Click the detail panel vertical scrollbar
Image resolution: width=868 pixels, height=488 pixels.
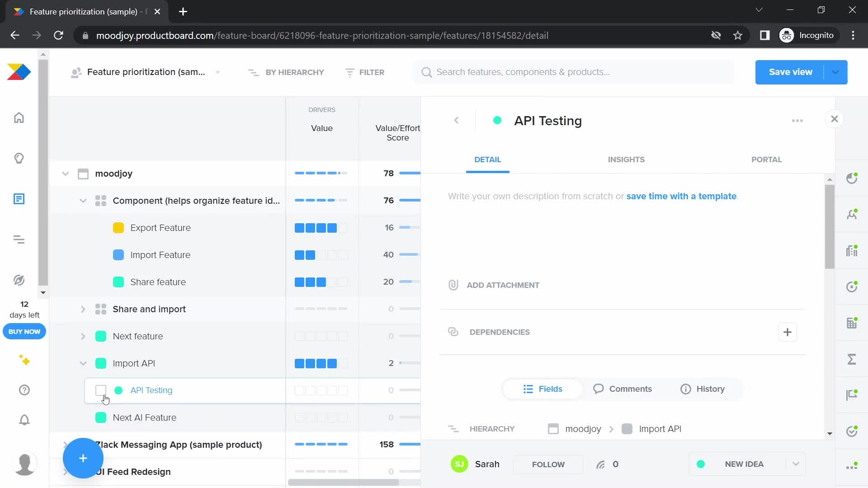tap(830, 227)
